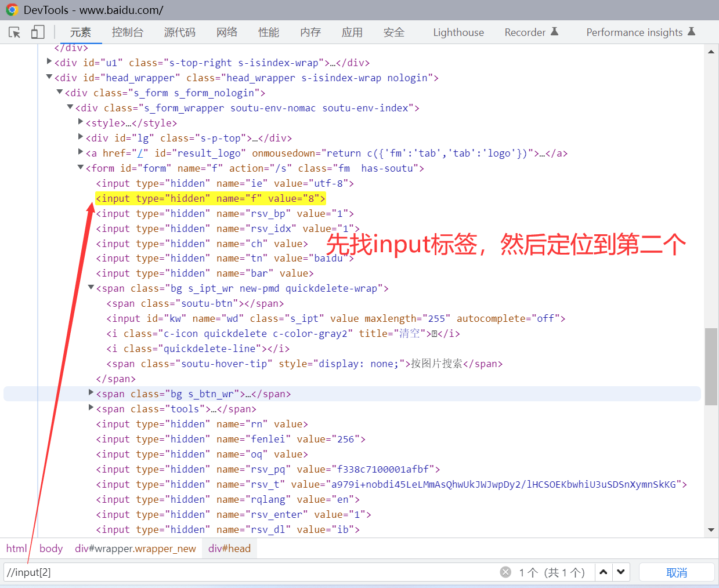Switch to the 控制台 tab

coord(128,32)
